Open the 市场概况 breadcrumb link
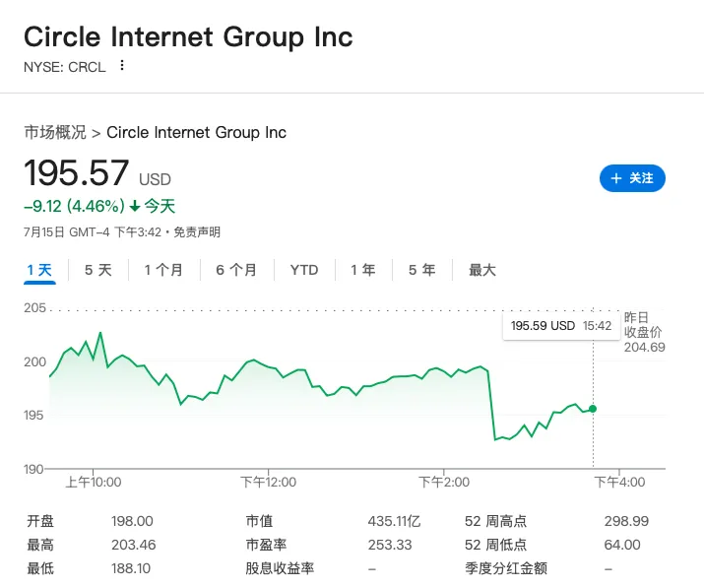The width and height of the screenshot is (704, 588). (x=55, y=132)
